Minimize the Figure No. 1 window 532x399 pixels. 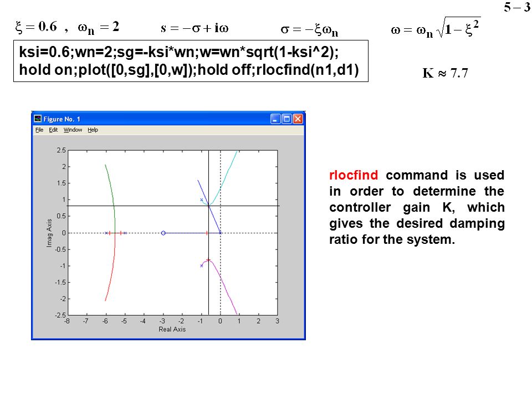click(x=275, y=119)
